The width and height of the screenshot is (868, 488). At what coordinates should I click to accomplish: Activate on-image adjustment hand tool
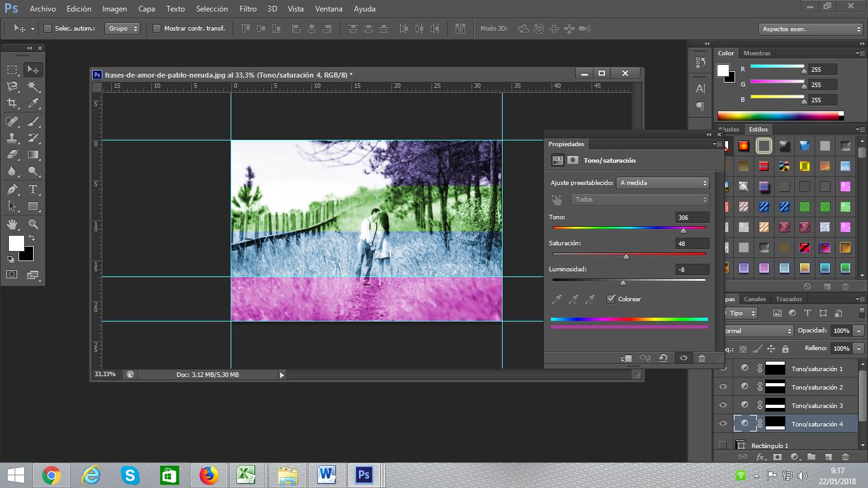[x=557, y=200]
